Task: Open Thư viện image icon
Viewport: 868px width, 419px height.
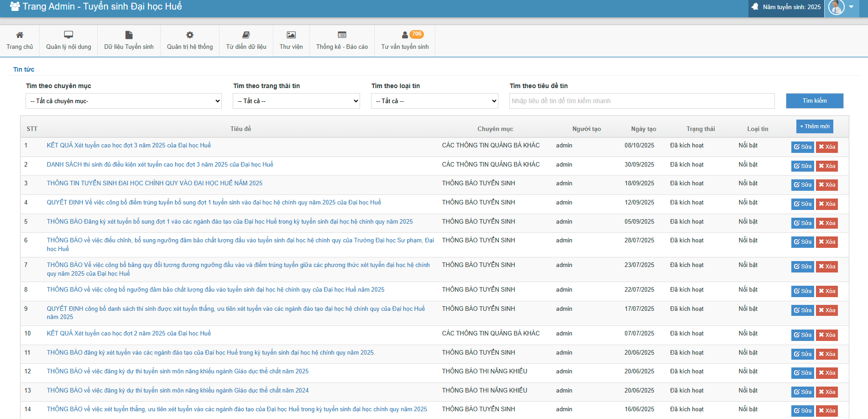Action: pyautogui.click(x=291, y=35)
